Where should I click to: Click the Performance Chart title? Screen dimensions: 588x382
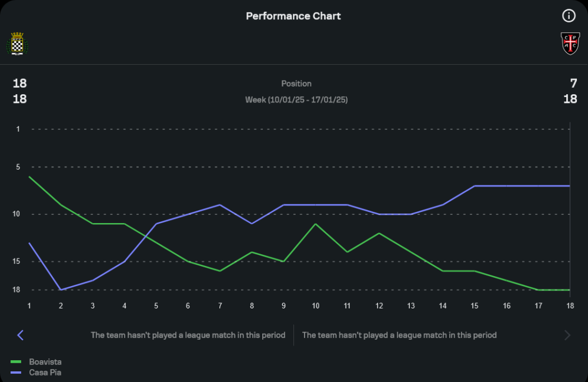tap(293, 16)
